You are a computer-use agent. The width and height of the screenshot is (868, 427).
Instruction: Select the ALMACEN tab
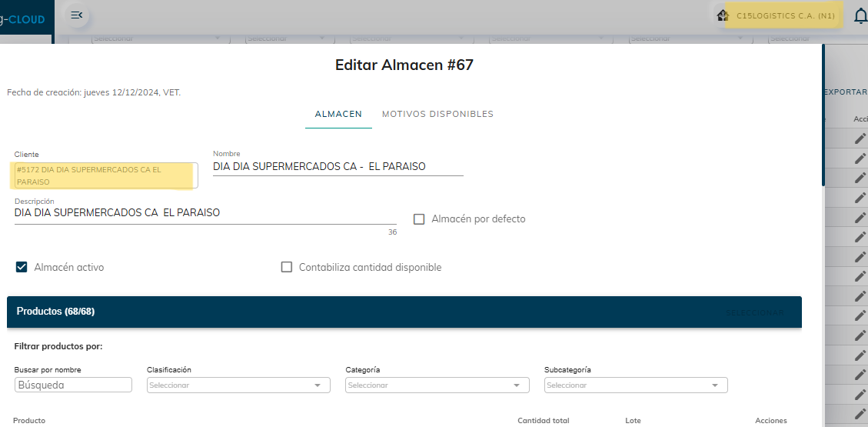pyautogui.click(x=338, y=114)
